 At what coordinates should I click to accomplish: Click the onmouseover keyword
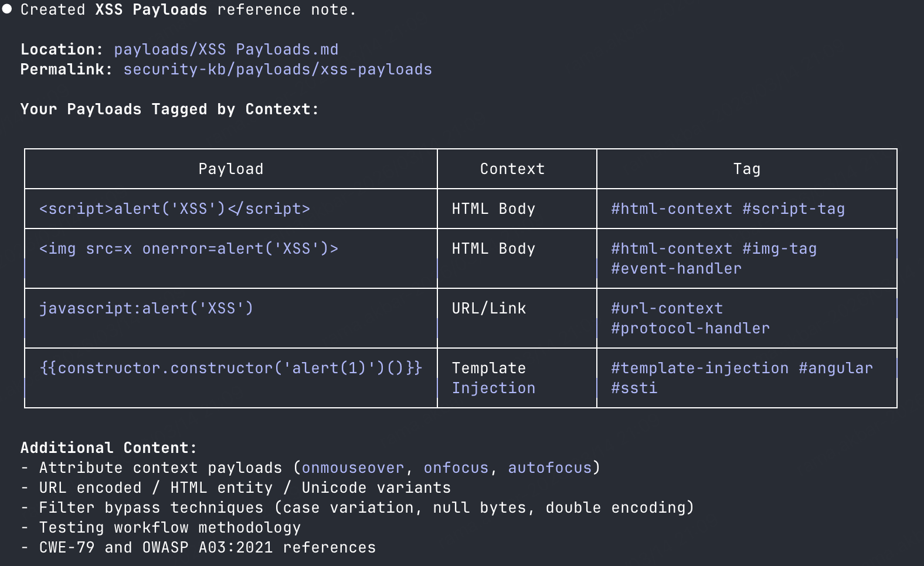tap(352, 468)
